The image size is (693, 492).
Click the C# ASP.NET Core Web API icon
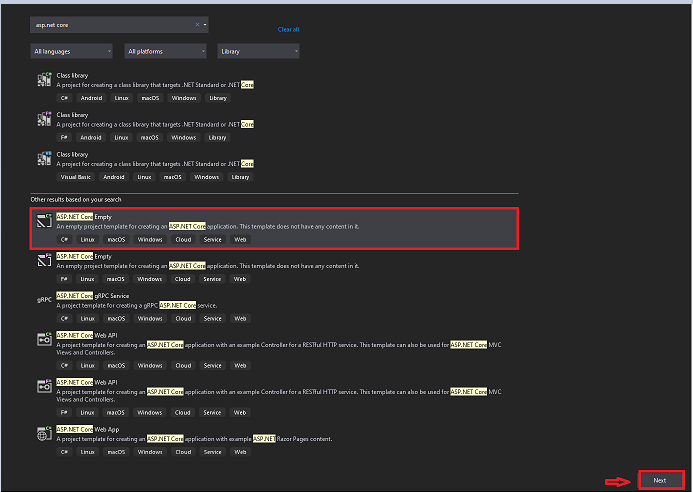click(44, 339)
